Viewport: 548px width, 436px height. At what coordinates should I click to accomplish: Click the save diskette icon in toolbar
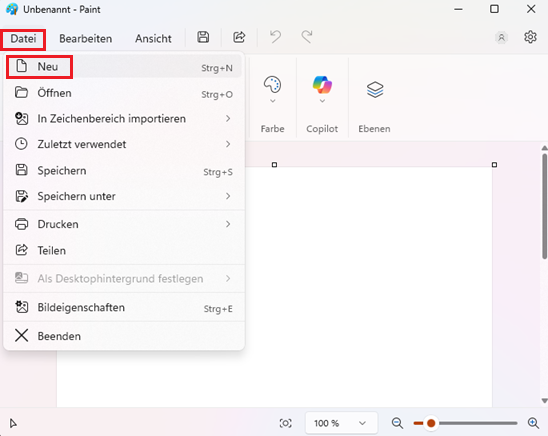[x=203, y=37]
